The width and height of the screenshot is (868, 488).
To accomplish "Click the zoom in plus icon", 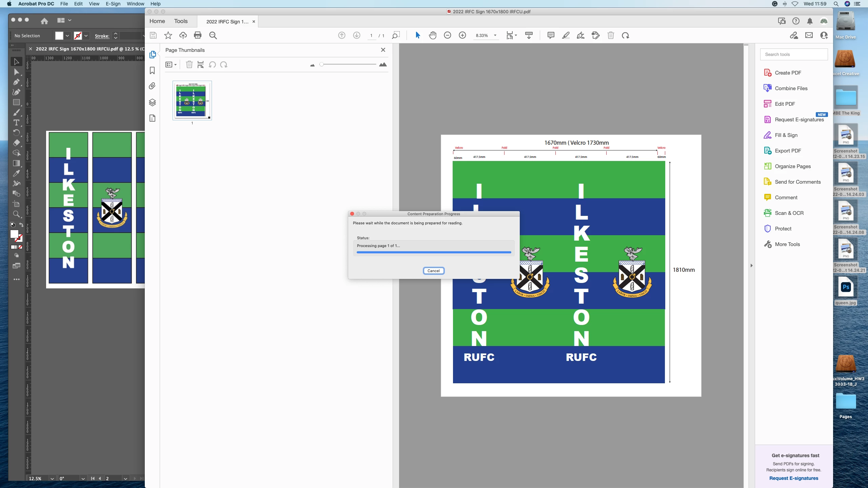I will click(x=462, y=35).
